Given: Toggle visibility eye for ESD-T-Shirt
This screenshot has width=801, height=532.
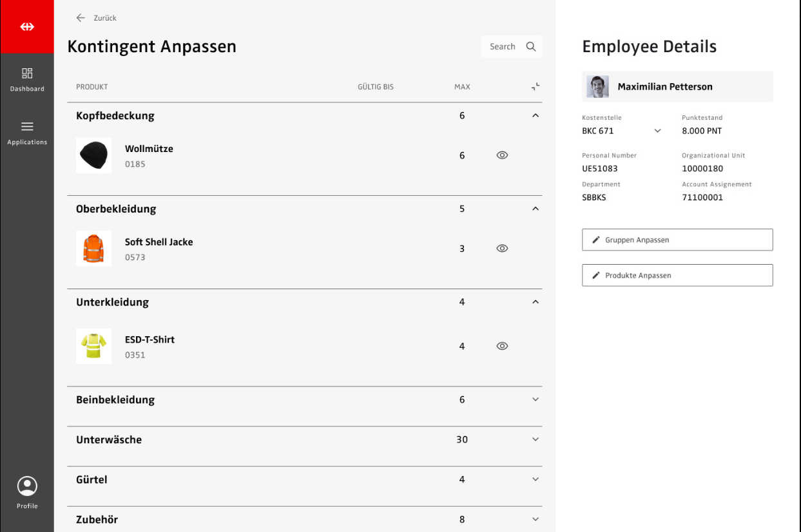Looking at the screenshot, I should click(x=503, y=347).
